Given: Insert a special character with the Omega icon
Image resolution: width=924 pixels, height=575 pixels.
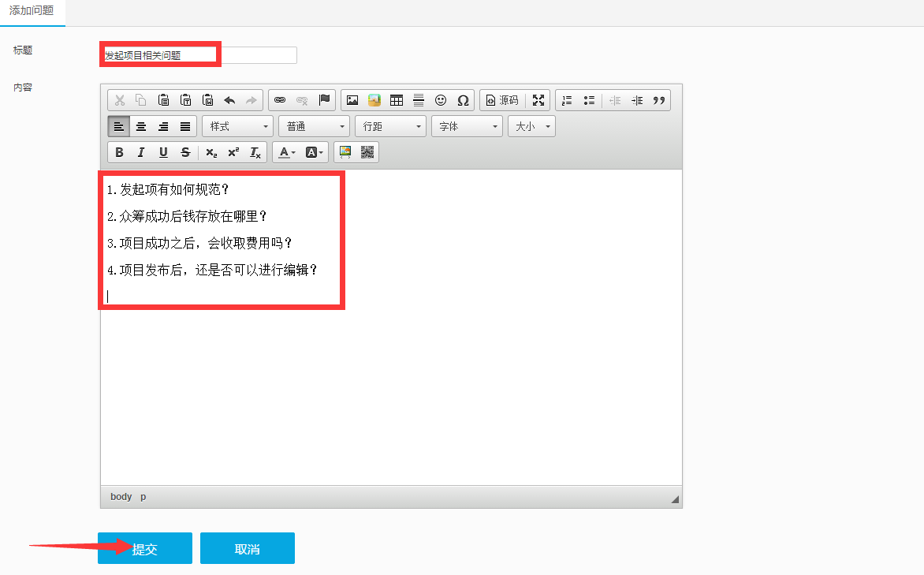Looking at the screenshot, I should (x=463, y=100).
